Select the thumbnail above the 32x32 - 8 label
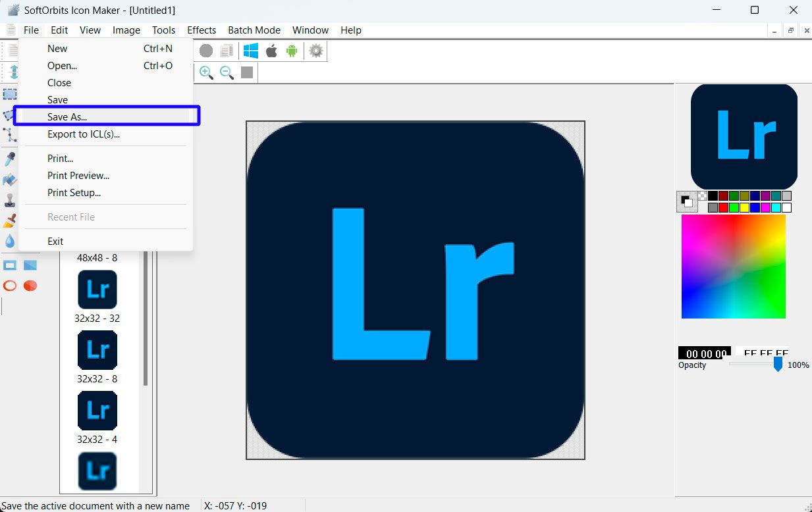 pos(97,350)
